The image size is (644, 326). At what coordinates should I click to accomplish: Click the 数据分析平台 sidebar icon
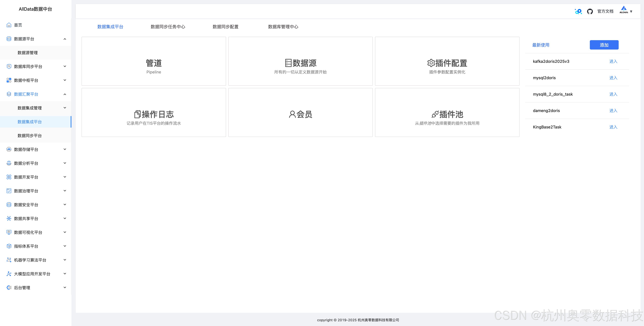[9, 163]
